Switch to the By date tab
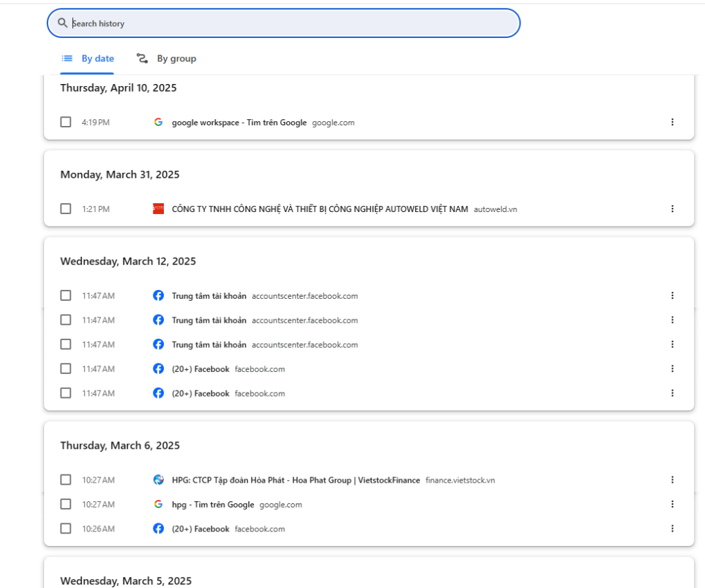This screenshot has width=705, height=588. point(87,59)
